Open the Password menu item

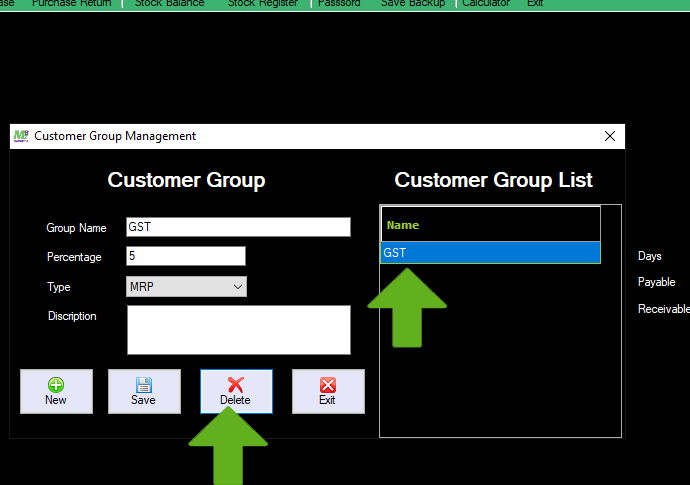click(x=339, y=4)
